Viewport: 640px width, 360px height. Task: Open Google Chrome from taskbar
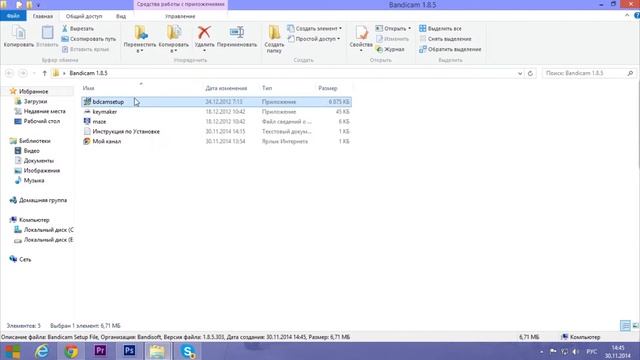point(71,351)
